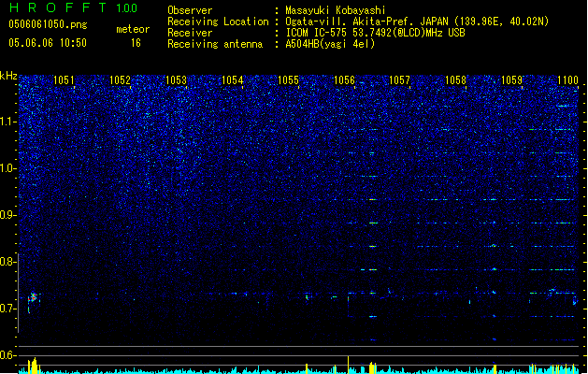Click the HROFFT 1.0.0 title text
This screenshot has width=588, height=374.
pos(74,7)
